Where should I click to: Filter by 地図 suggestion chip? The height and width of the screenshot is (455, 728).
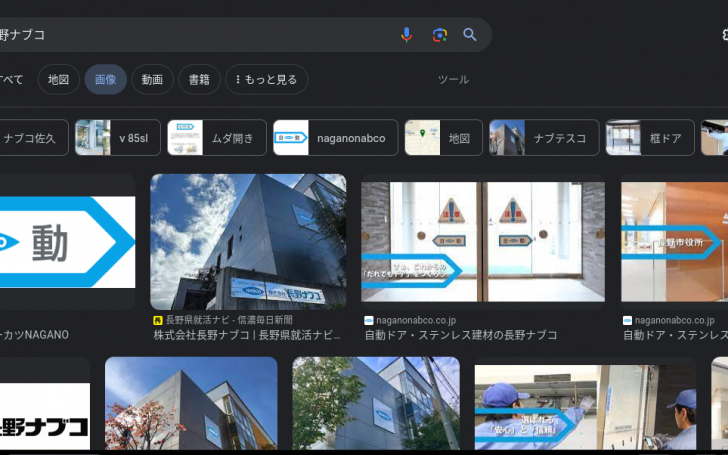pyautogui.click(x=443, y=138)
